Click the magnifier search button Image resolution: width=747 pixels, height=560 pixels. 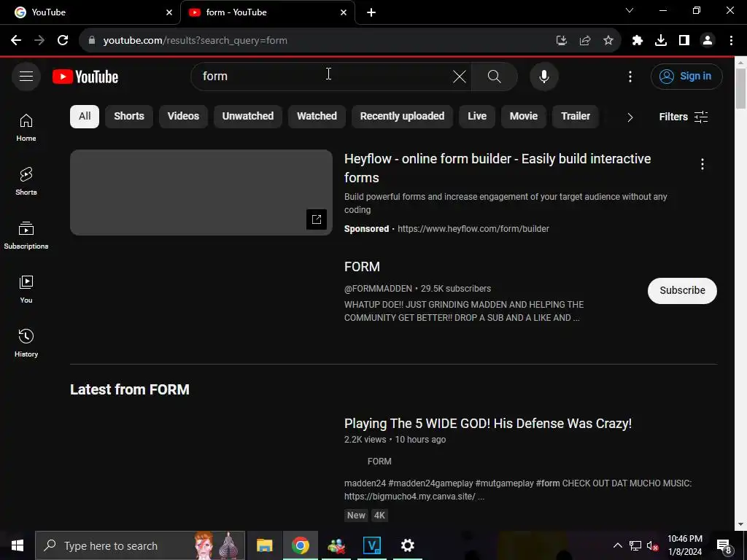494,76
